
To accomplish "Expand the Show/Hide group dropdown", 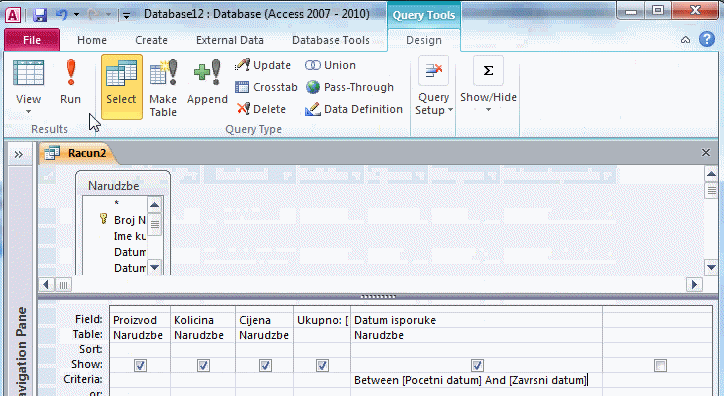I will click(x=488, y=85).
